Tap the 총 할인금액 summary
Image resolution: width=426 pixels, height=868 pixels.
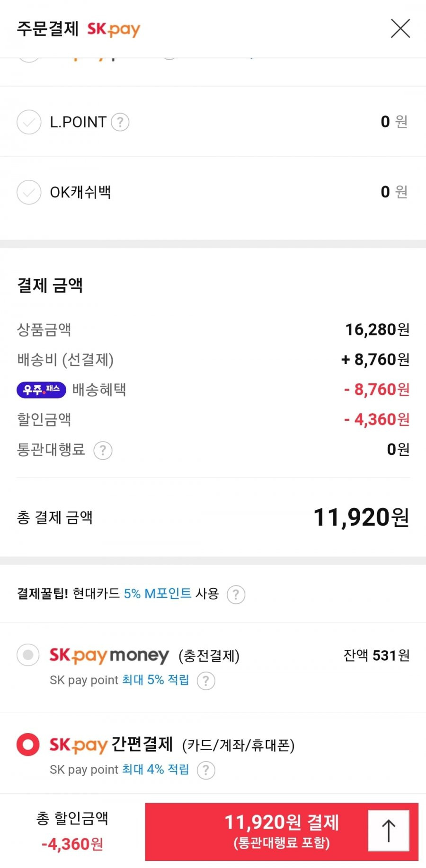(72, 831)
